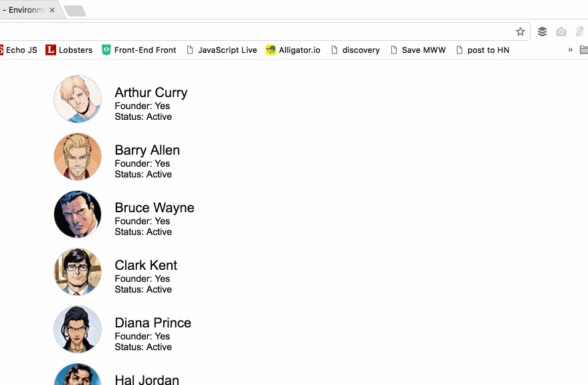Click the Alligator.io bookmark's yellow favicon
Screen dimensions: 588x385
[x=271, y=50]
